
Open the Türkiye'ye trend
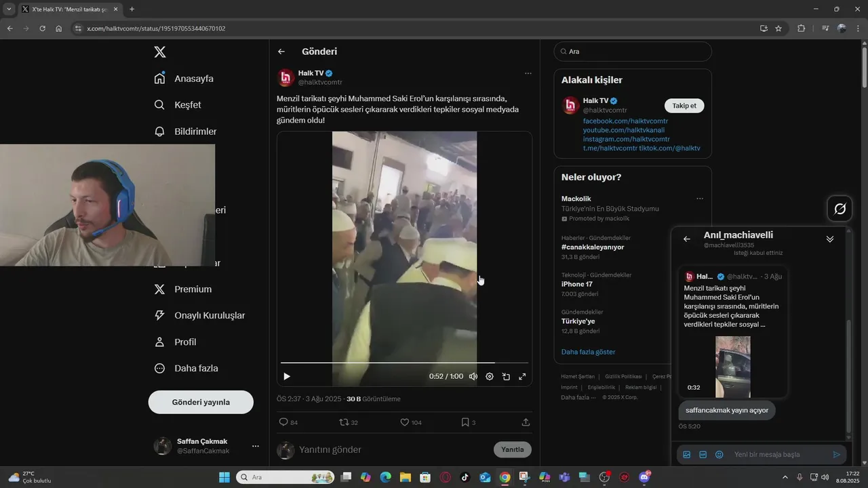pos(578,321)
